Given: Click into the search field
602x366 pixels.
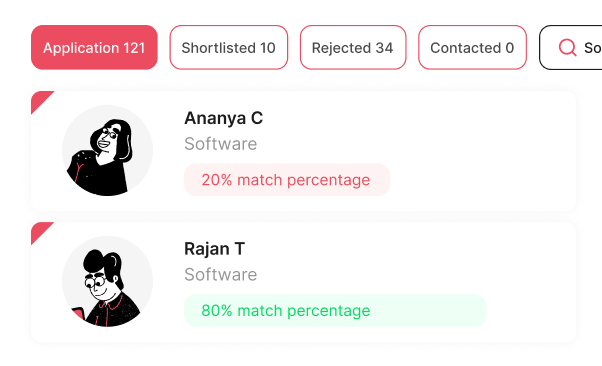Looking at the screenshot, I should coord(571,47).
